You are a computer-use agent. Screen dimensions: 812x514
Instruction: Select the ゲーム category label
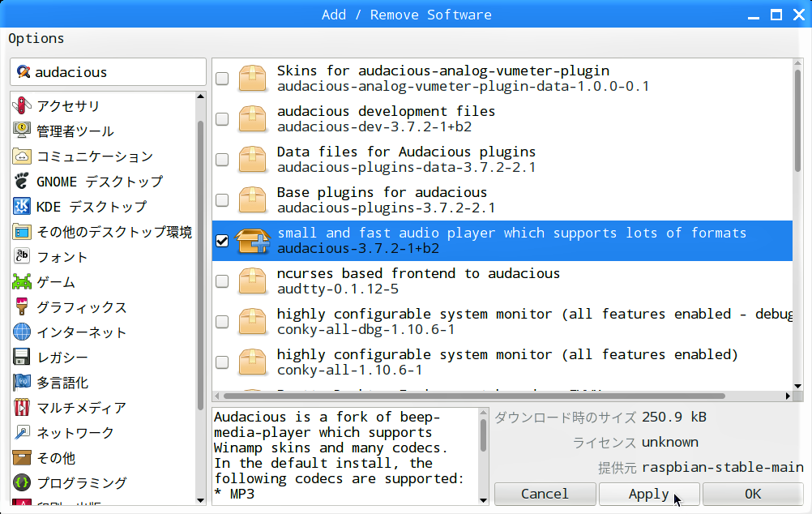point(56,282)
